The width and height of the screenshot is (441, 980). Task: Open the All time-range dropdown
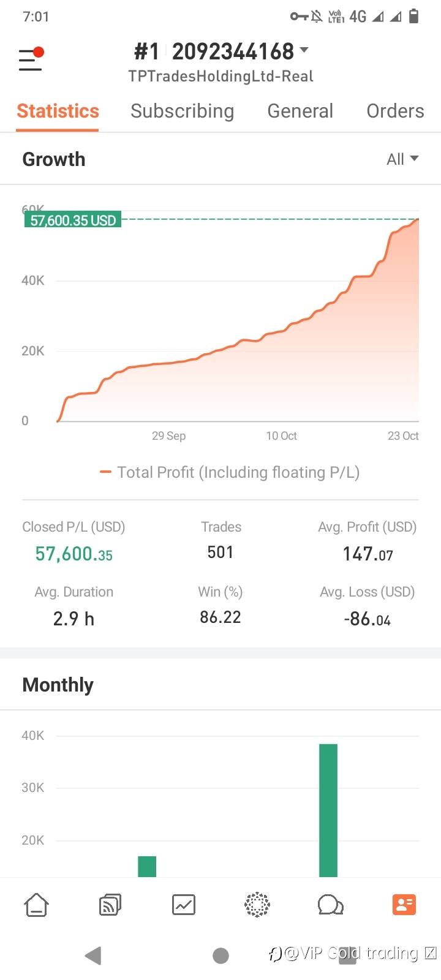(402, 159)
